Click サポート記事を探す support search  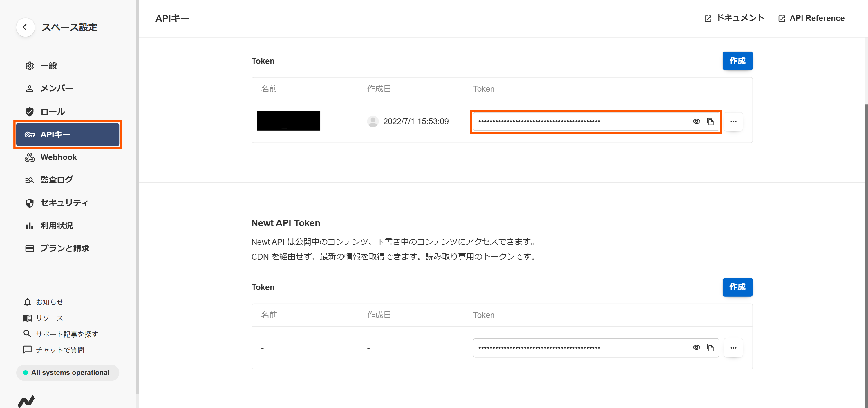pos(61,334)
